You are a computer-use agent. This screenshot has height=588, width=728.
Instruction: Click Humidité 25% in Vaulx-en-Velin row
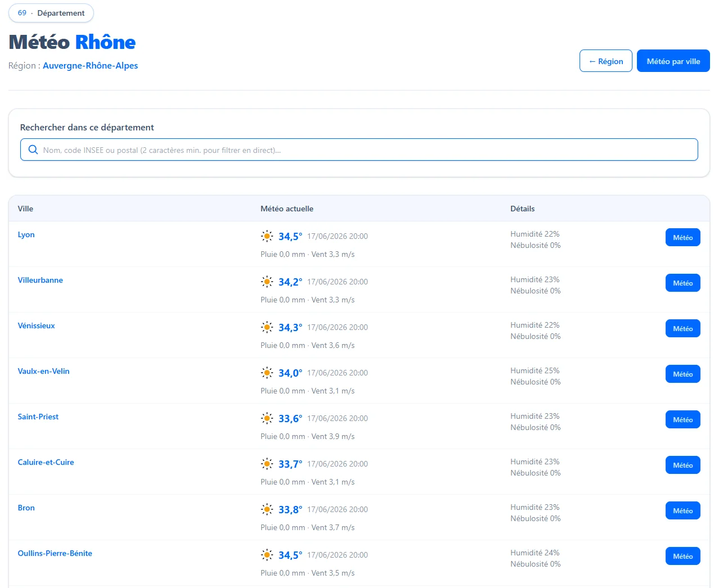click(535, 370)
